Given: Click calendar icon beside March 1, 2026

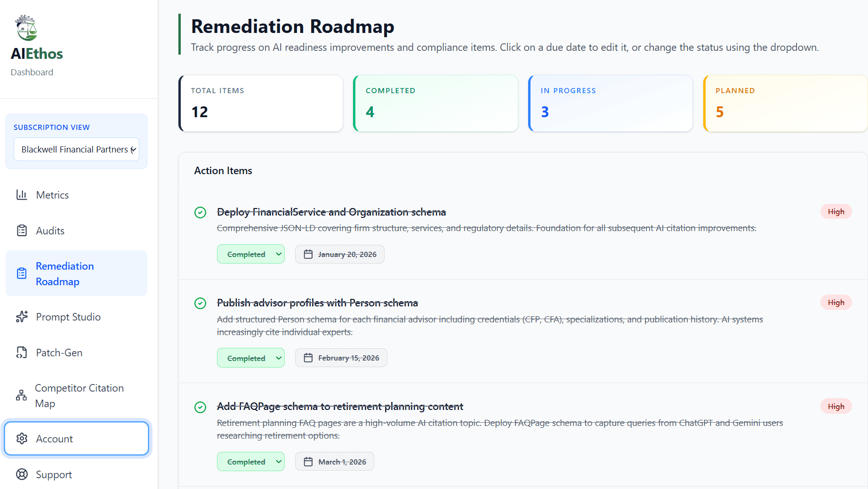Looking at the screenshot, I should tap(308, 462).
